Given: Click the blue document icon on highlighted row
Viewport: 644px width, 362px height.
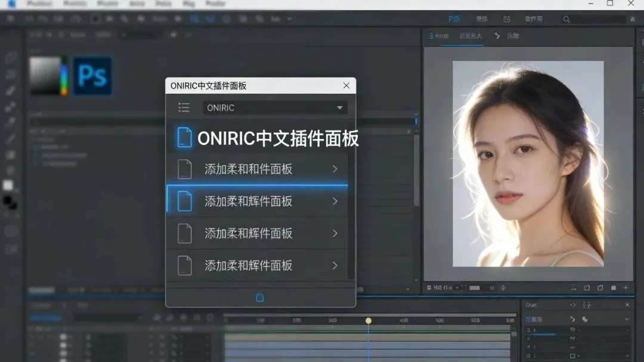Looking at the screenshot, I should point(184,201).
